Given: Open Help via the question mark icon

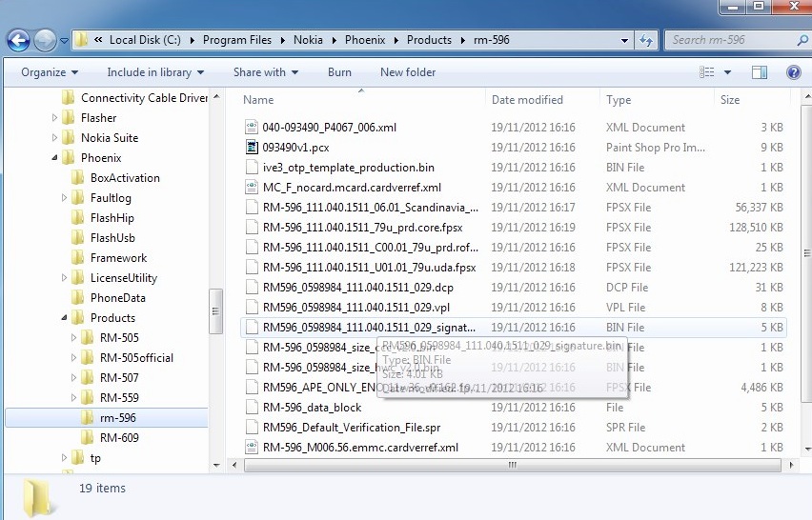Looking at the screenshot, I should tap(793, 72).
